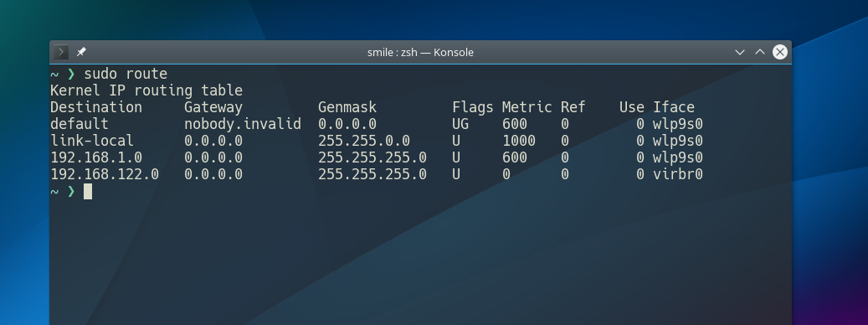The width and height of the screenshot is (868, 325).
Task: Click the 'wlp9s0' interface in link-local row
Action: 677,141
